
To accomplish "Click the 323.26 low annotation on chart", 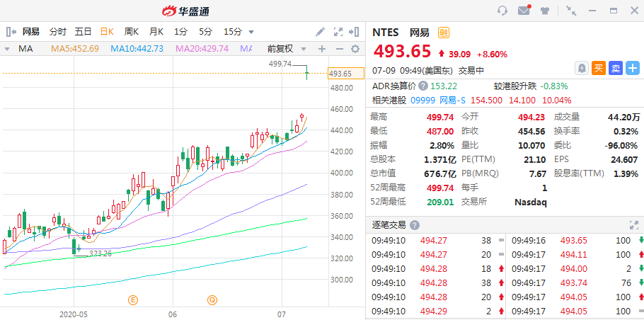I will click(100, 253).
